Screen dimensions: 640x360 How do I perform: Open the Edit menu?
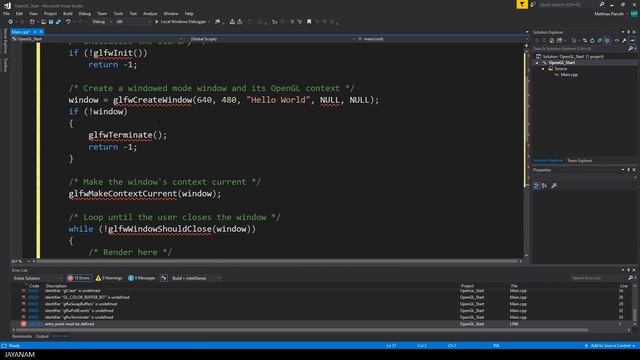(19, 13)
